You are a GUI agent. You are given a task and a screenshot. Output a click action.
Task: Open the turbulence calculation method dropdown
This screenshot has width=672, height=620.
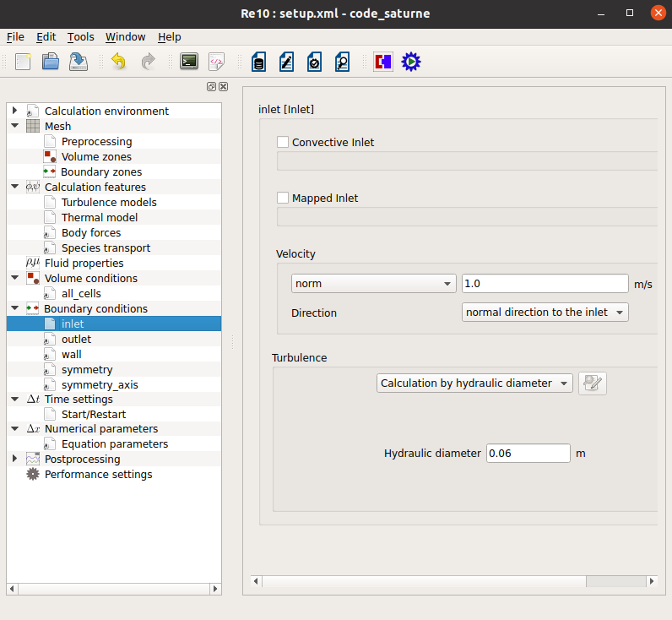click(474, 383)
